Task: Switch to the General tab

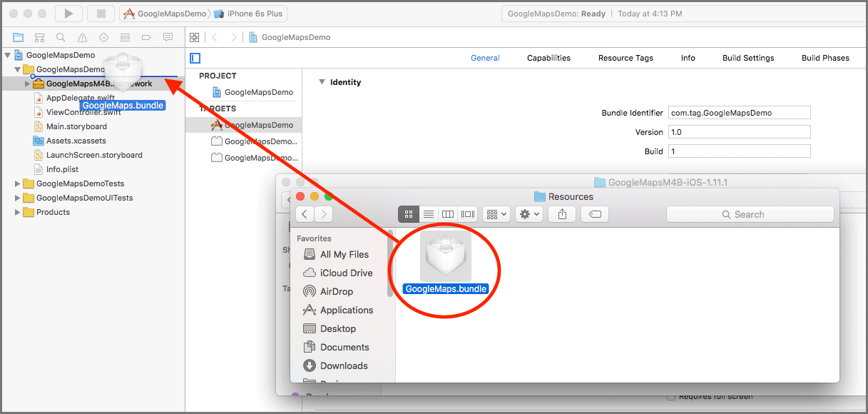Action: [485, 58]
